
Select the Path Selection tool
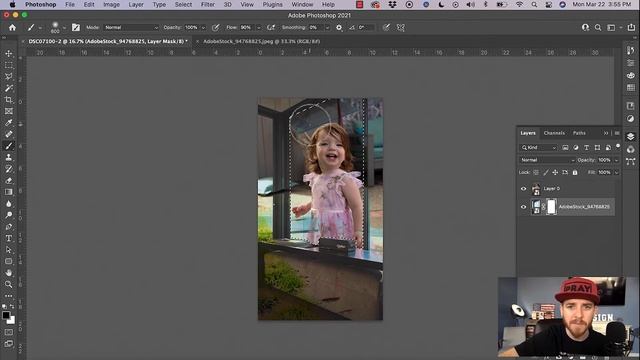[x=9, y=249]
